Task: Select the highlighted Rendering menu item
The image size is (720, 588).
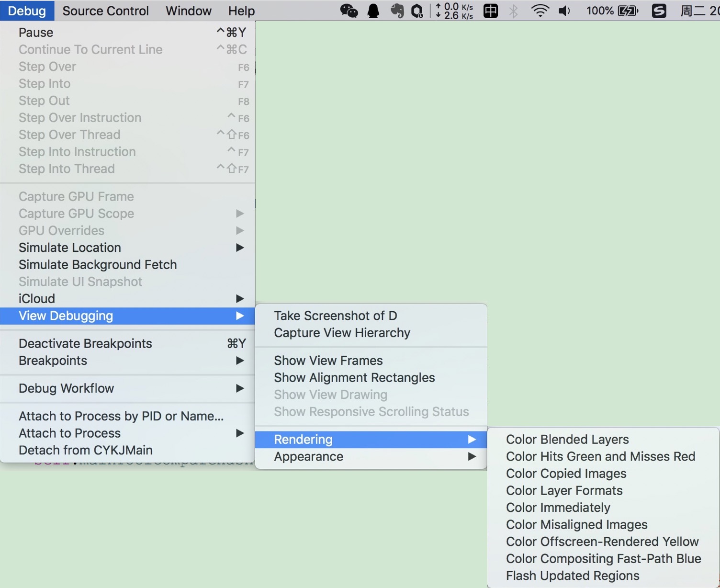Action: tap(371, 440)
